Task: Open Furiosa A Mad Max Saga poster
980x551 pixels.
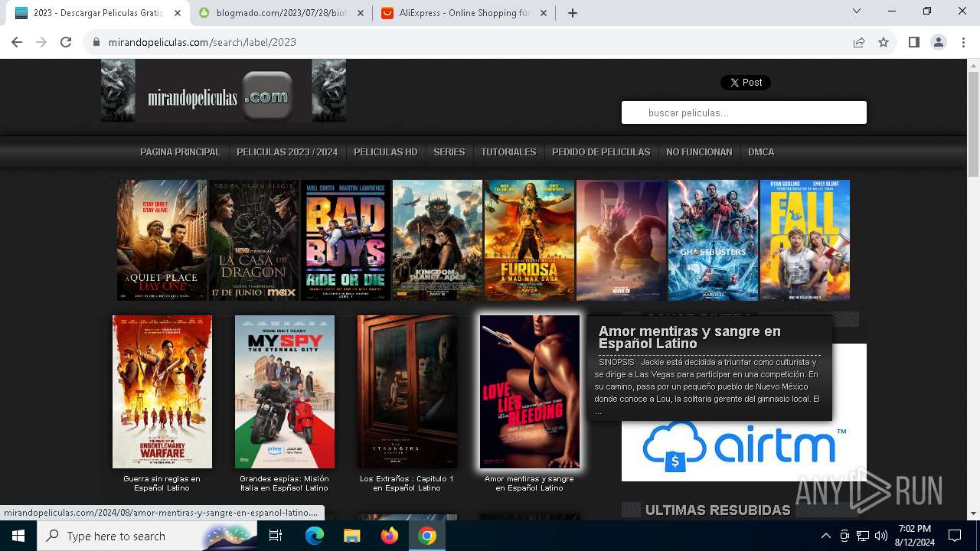Action: coord(529,240)
